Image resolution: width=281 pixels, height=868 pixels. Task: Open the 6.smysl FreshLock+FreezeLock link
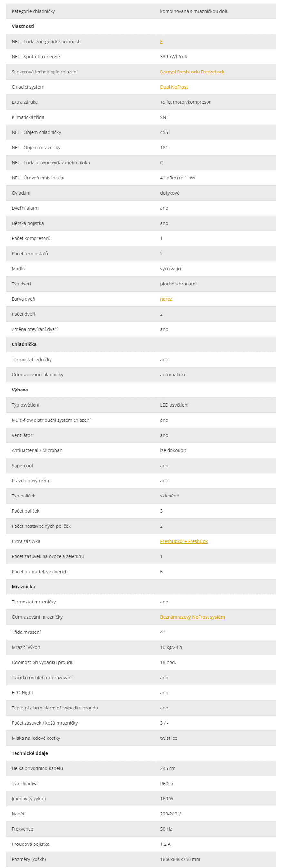pyautogui.click(x=192, y=72)
